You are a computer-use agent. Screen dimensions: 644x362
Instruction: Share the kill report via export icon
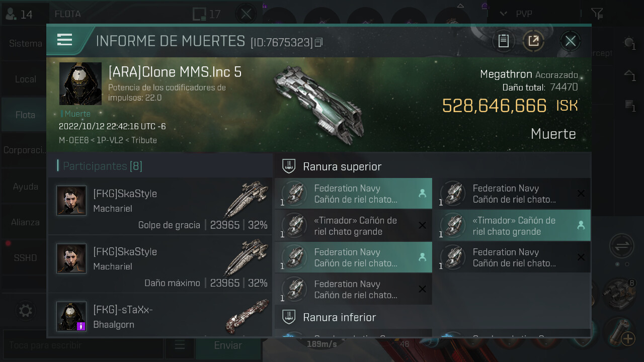click(533, 41)
